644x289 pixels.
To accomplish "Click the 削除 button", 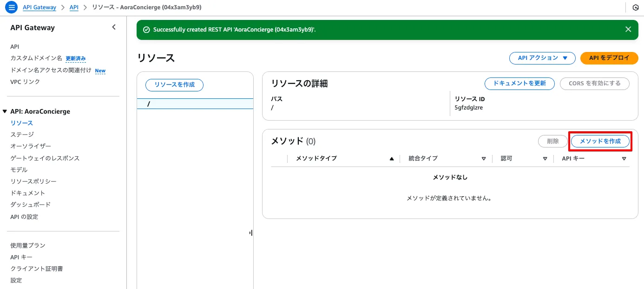I will (x=553, y=141).
